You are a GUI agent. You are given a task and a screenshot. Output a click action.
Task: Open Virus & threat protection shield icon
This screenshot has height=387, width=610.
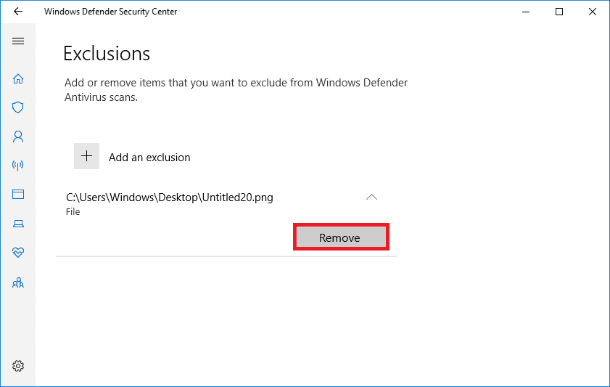click(x=18, y=107)
